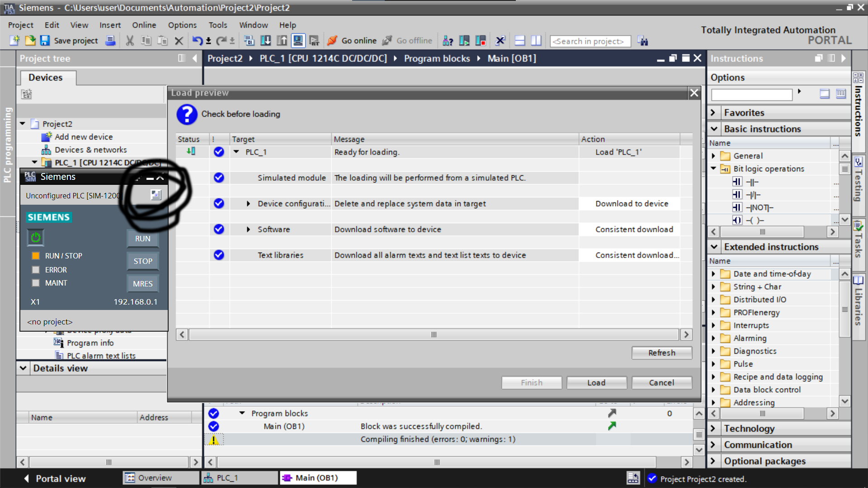Click the search binoculars icon
The width and height of the screenshot is (868, 488).
(643, 41)
